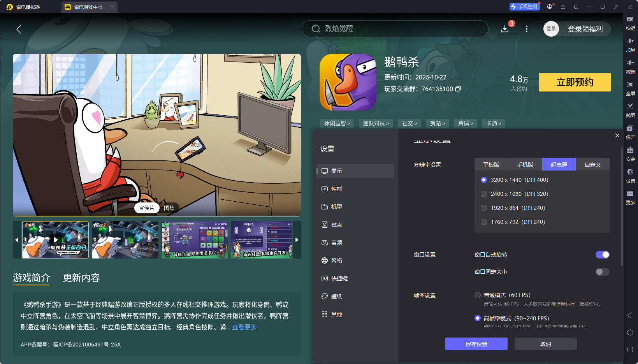Viewport: 638px width, 364px height.
Task: Show previous thumbnails with left arrow
Action: pos(17,240)
